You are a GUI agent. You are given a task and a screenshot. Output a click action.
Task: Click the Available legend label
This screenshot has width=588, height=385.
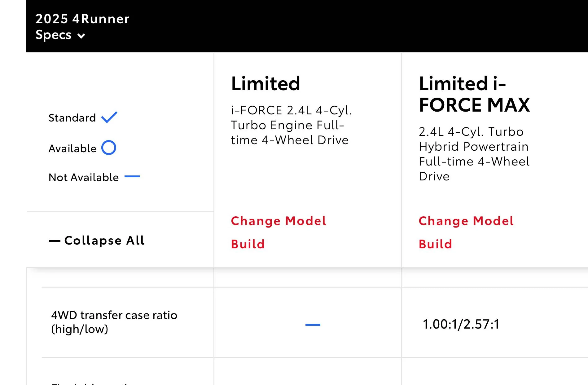coord(72,148)
